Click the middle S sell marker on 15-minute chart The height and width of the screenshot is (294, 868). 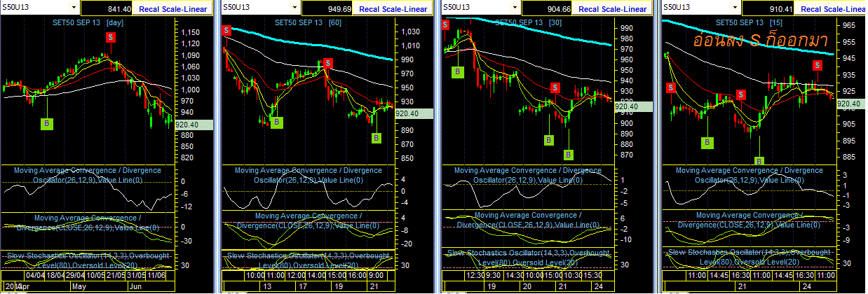click(741, 95)
